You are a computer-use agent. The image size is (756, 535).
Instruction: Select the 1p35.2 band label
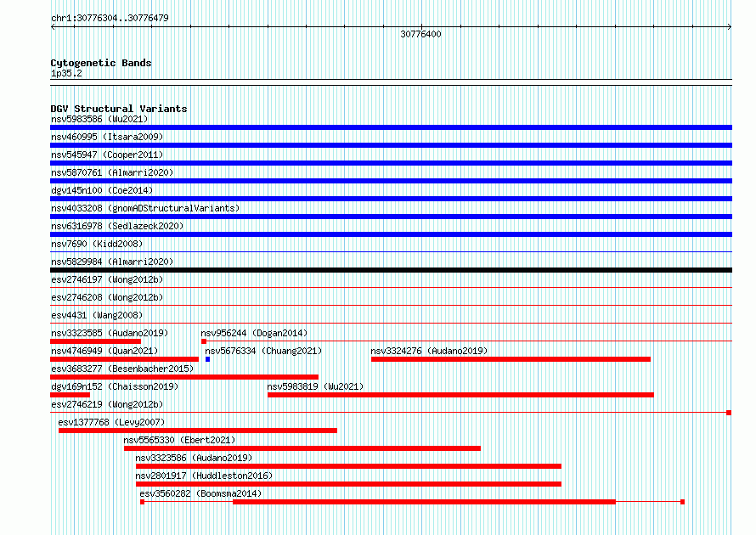click(66, 73)
